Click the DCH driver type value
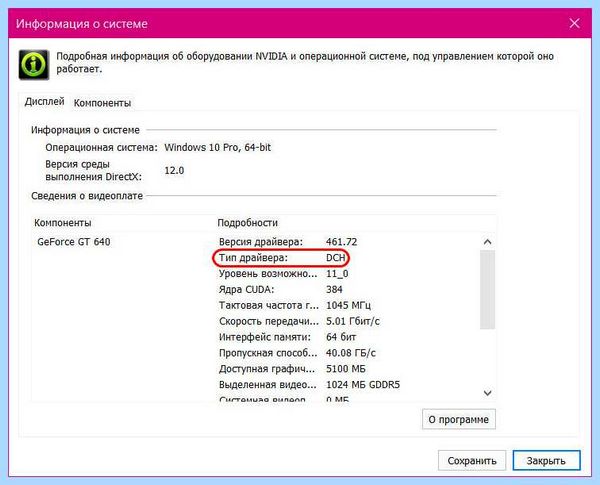This screenshot has height=485, width=600. pyautogui.click(x=336, y=258)
